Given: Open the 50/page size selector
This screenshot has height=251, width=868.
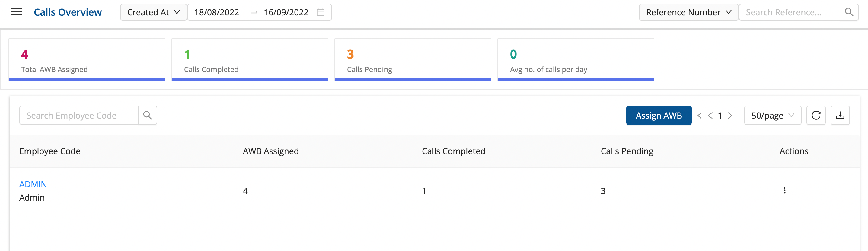Looking at the screenshot, I should click(x=772, y=115).
